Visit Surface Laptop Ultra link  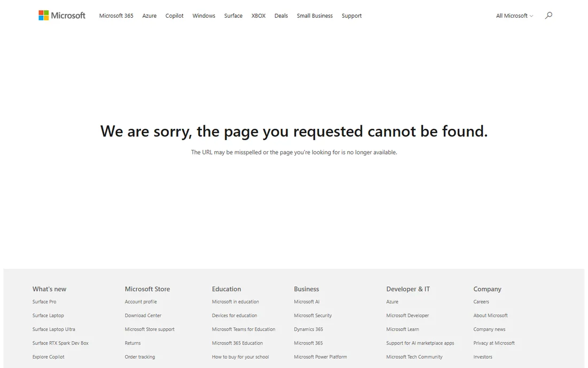(x=53, y=329)
